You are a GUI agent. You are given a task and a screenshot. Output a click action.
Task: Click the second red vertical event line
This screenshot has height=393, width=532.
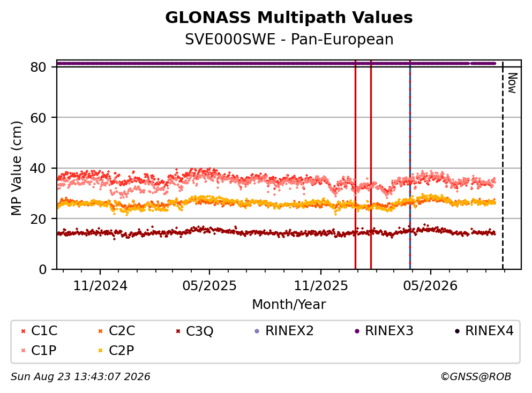(371, 165)
